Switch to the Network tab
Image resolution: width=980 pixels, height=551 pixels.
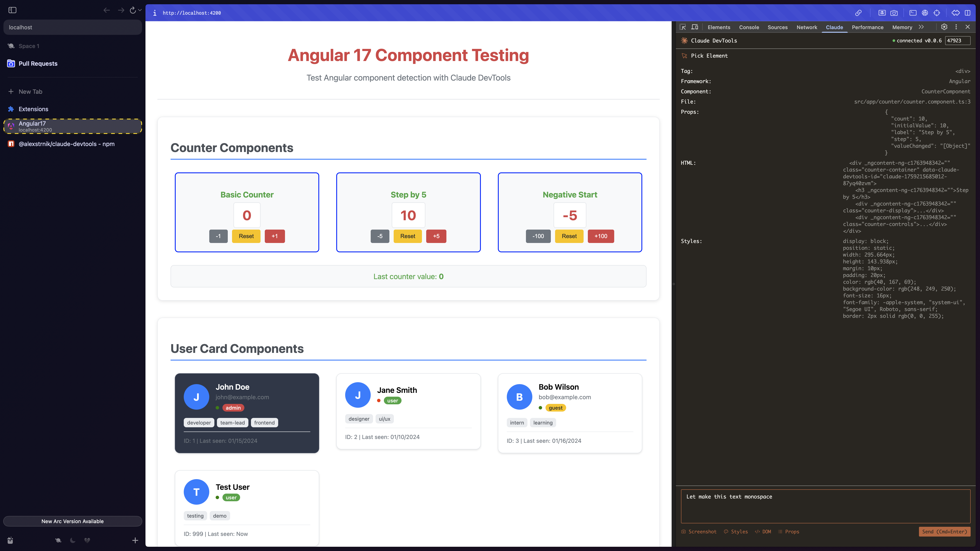pos(807,27)
